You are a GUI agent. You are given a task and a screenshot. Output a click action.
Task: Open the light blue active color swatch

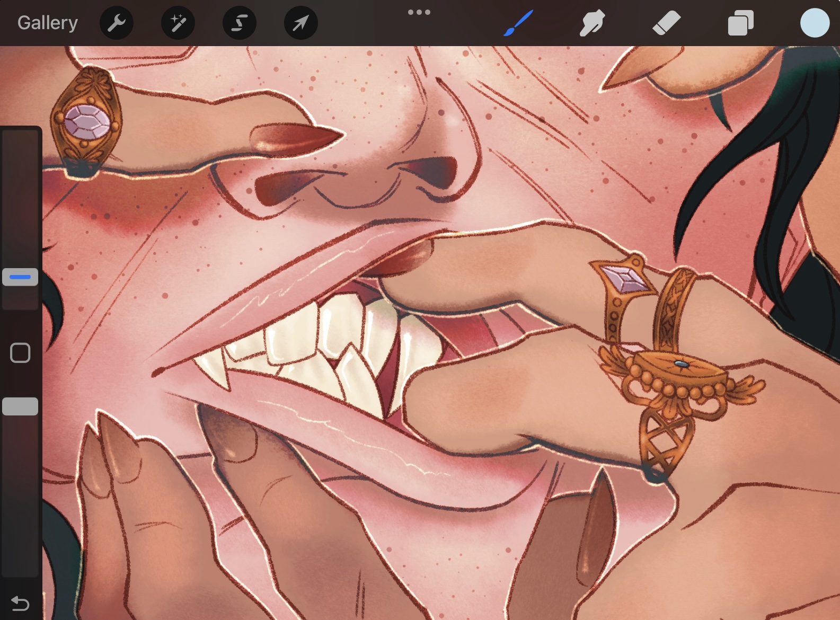pyautogui.click(x=815, y=23)
